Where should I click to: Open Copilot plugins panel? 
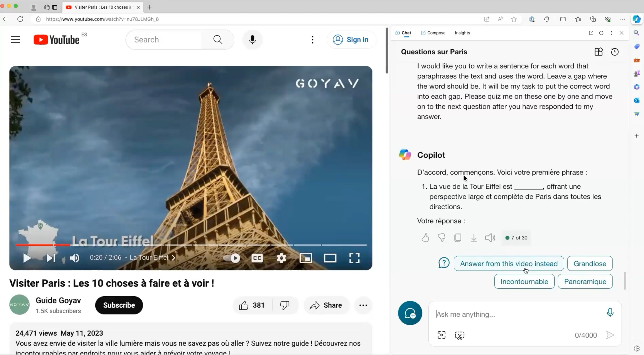(599, 52)
